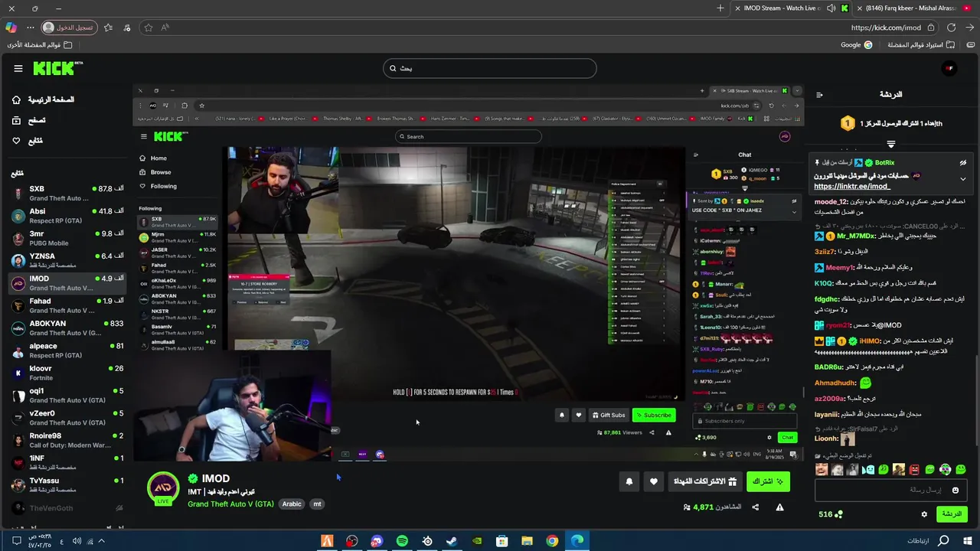
Task: Open Chrome from taskbar
Action: [552, 541]
